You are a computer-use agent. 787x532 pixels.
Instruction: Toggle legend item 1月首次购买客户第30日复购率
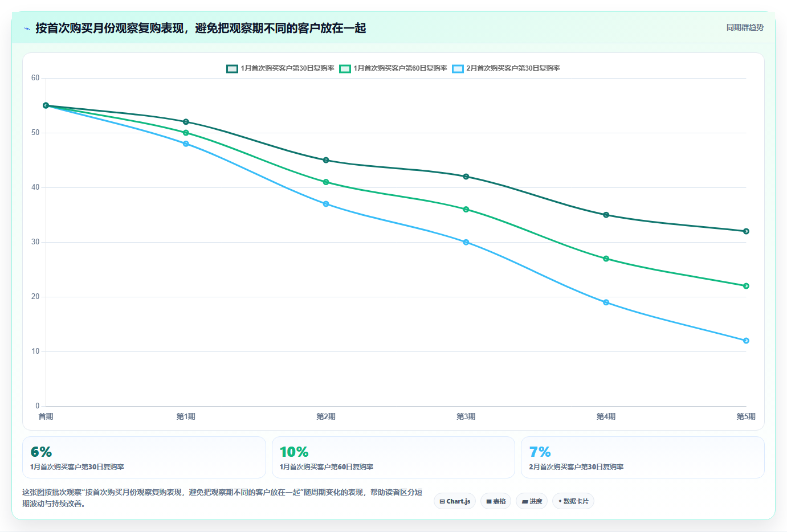[x=280, y=68]
